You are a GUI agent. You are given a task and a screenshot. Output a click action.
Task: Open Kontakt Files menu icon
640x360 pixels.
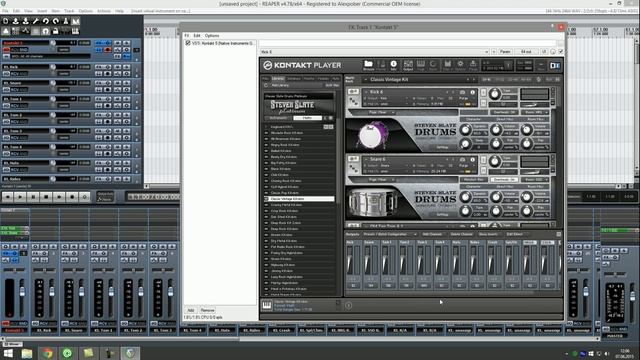[447, 65]
